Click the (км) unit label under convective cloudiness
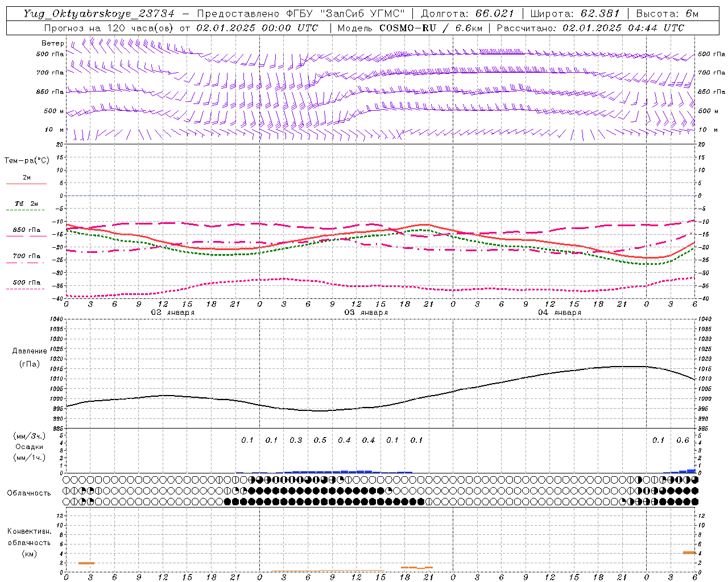728x582 pixels. coord(29,554)
